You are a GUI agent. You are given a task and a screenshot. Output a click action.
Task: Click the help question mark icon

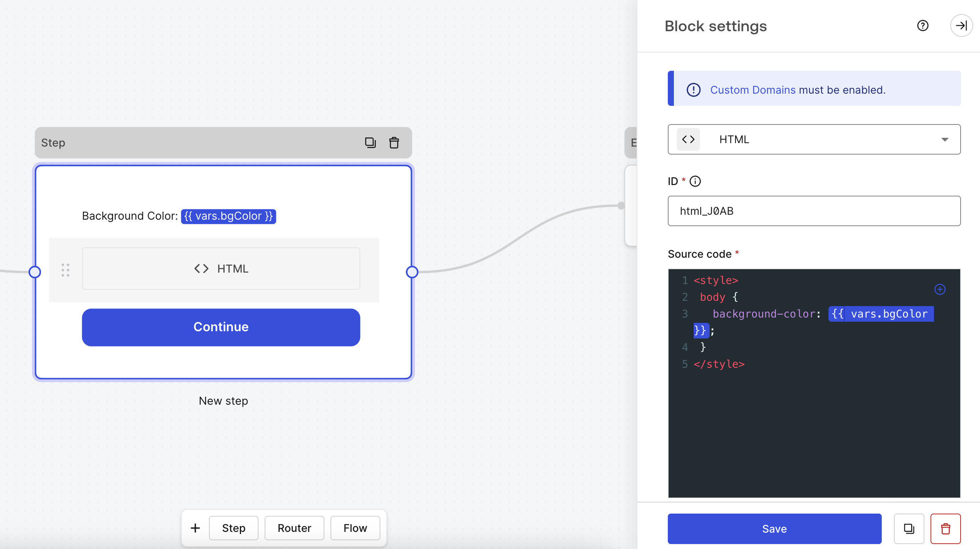pos(923,26)
